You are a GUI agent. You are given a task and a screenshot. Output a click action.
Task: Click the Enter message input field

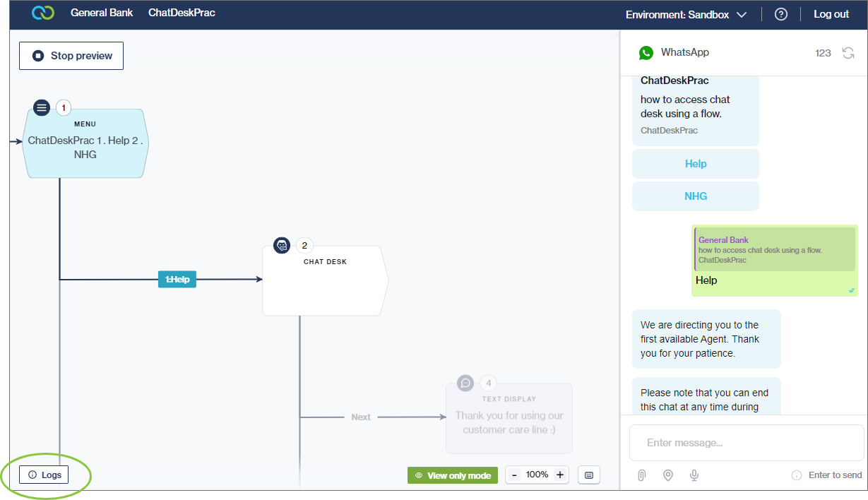[745, 442]
